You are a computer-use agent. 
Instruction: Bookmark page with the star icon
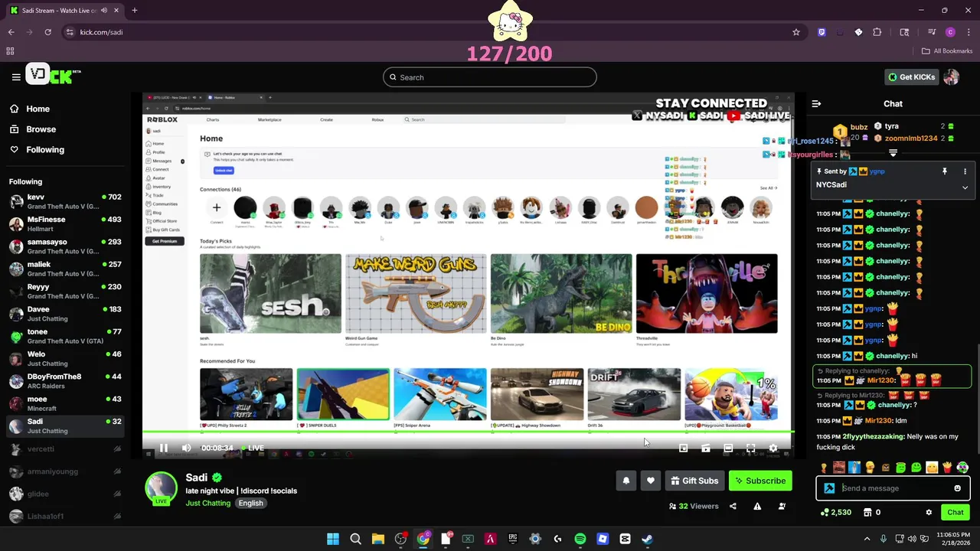[x=796, y=32]
